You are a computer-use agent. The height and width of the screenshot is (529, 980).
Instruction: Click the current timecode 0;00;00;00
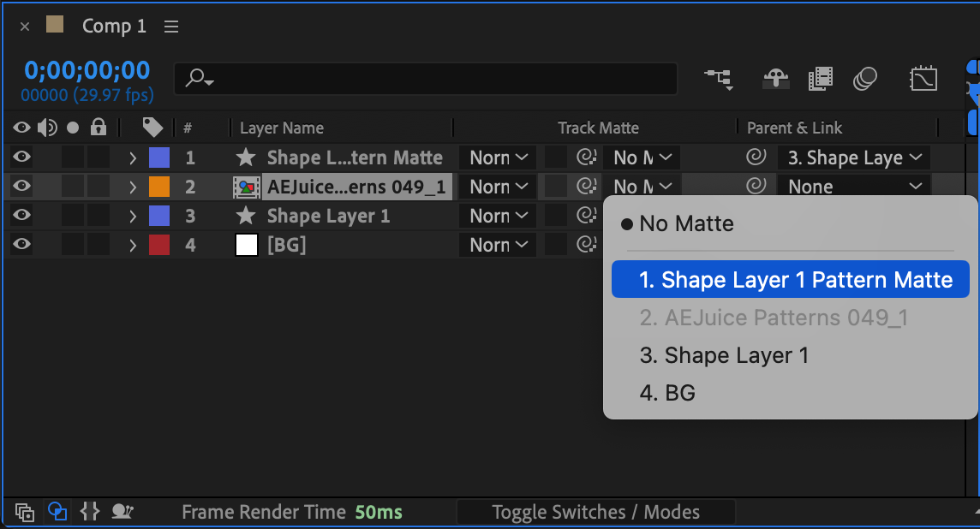[x=87, y=70]
